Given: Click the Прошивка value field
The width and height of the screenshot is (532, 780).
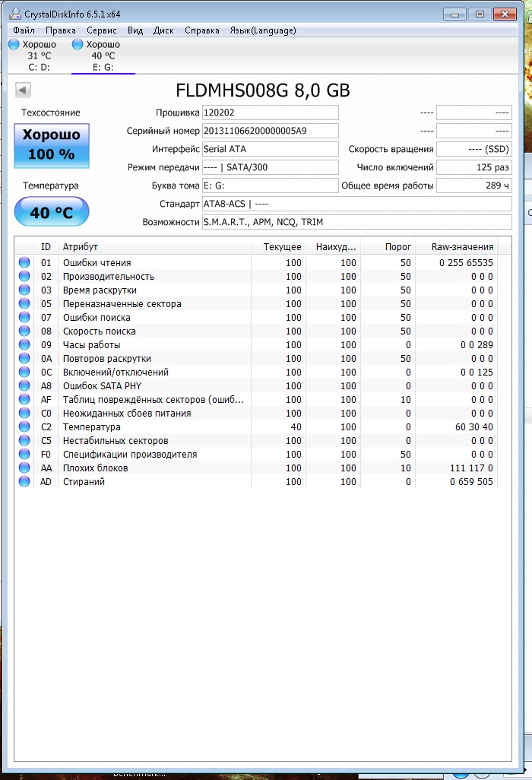Looking at the screenshot, I should pyautogui.click(x=270, y=113).
